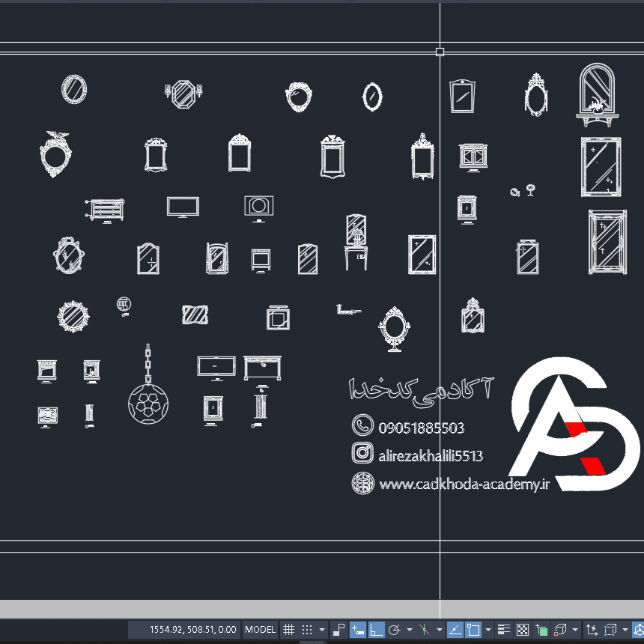Toggle dynamic UCS icon

[x=592, y=629]
